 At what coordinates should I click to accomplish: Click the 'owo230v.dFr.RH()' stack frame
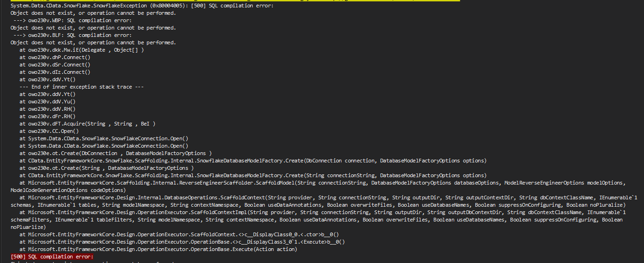pyautogui.click(x=48, y=116)
